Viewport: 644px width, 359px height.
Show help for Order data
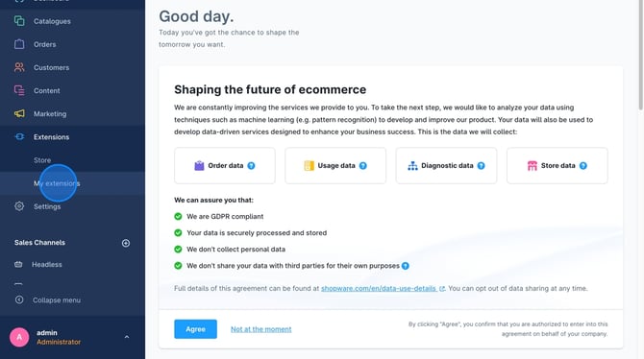252,166
